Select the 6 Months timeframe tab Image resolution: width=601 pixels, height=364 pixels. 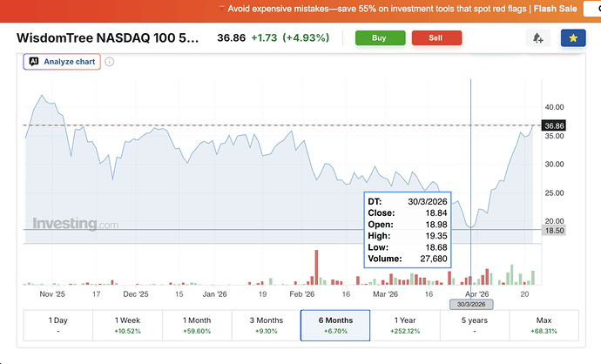(335, 326)
